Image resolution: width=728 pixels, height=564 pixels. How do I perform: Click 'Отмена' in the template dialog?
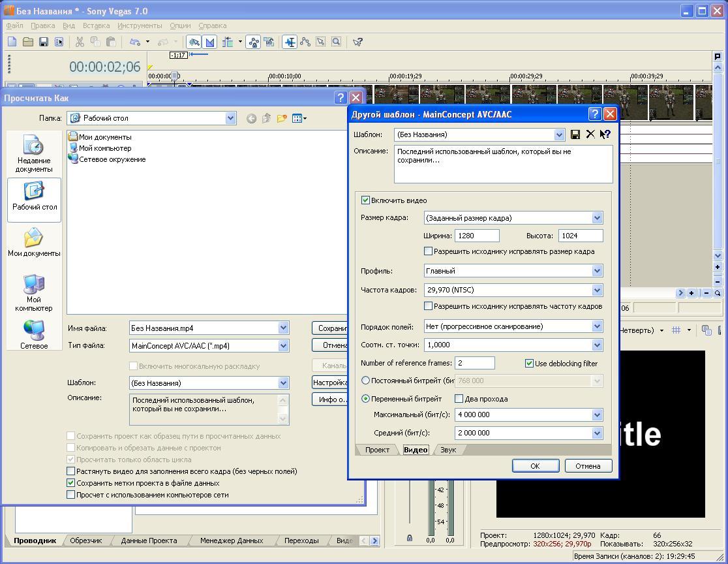[588, 466]
